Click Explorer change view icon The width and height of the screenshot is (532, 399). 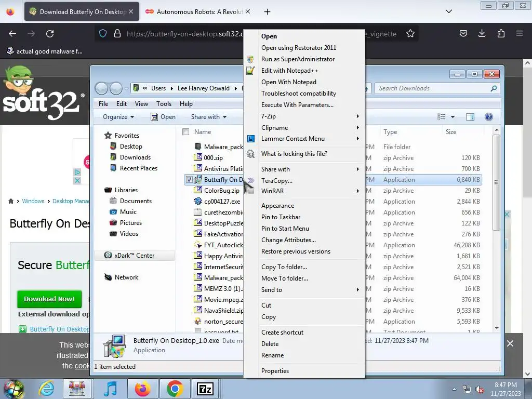point(442,117)
